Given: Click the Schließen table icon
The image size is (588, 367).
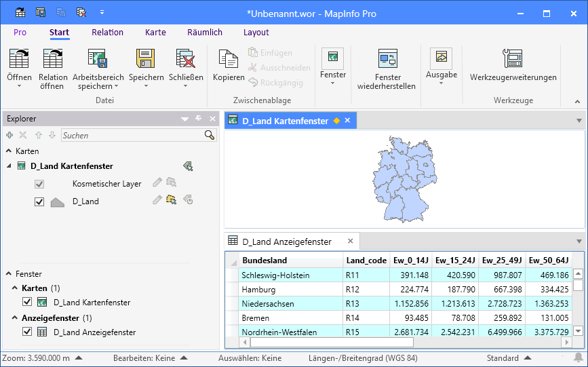Looking at the screenshot, I should 186,58.
